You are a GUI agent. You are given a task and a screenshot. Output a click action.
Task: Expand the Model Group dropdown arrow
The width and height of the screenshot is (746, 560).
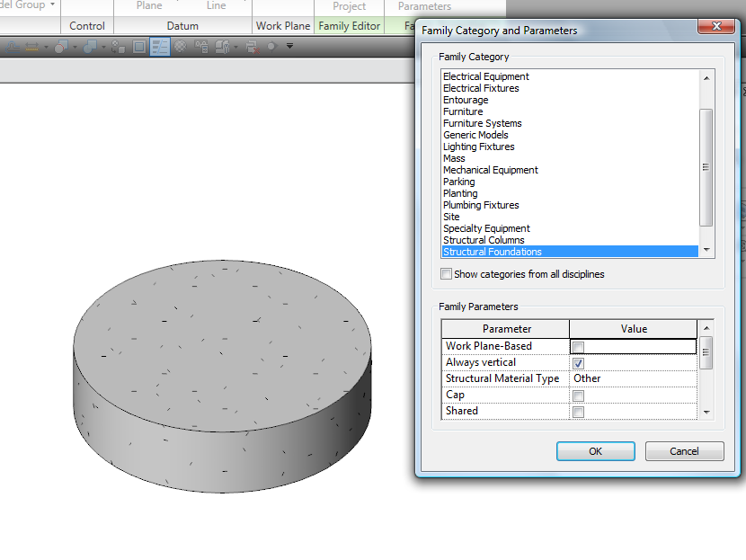53,5
